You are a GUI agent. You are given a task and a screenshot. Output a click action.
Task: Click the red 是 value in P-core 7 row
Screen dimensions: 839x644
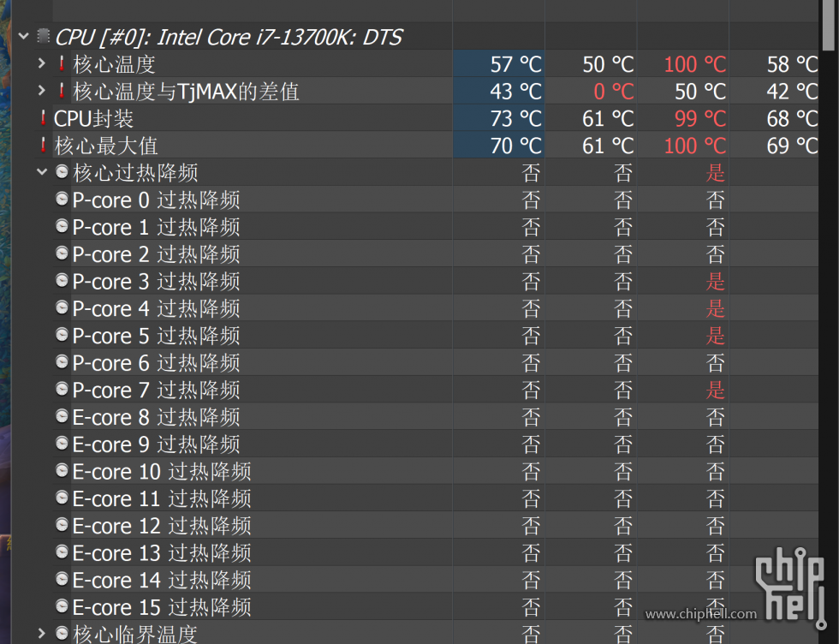click(716, 391)
